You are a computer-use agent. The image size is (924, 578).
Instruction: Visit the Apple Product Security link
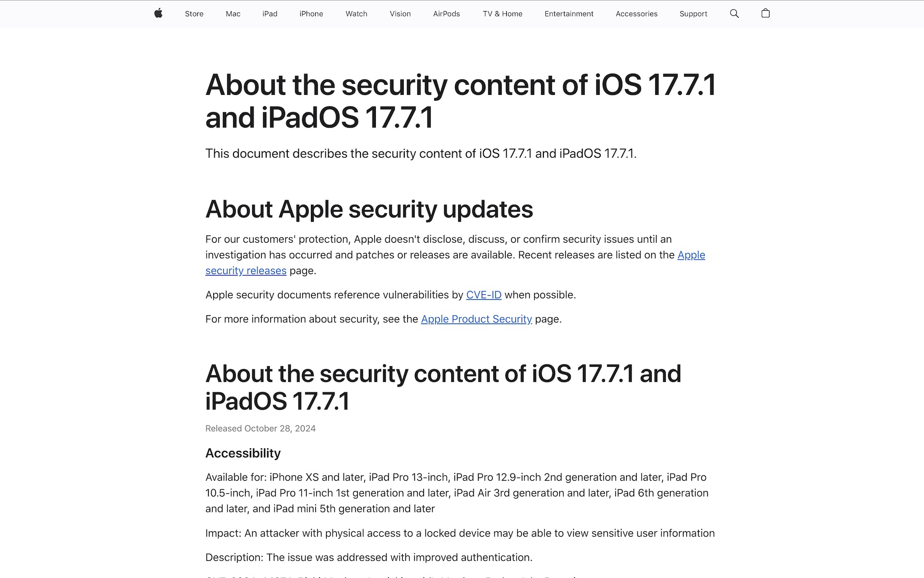[x=476, y=319]
